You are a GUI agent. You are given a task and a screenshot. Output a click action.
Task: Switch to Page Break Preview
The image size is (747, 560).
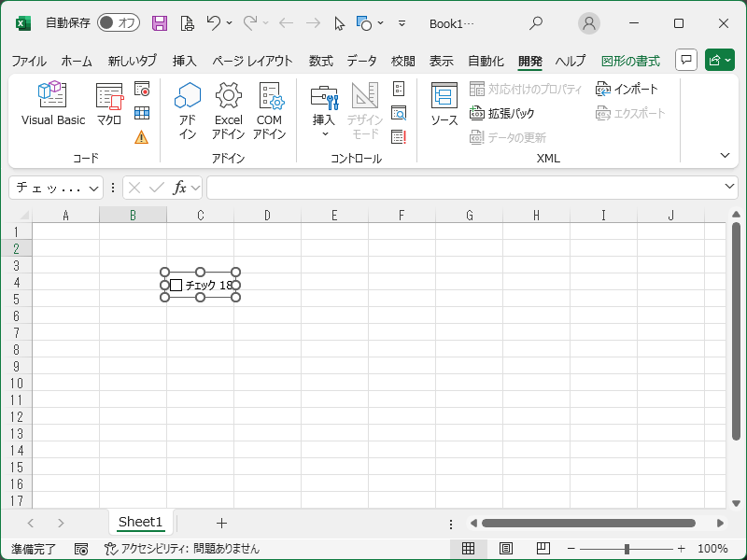click(x=543, y=549)
